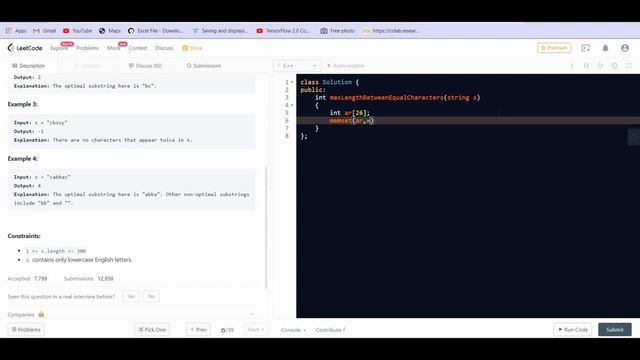Open the TensorFlow 2.0 bookmark
Image resolution: width=640 pixels, height=360 pixels.
point(283,31)
